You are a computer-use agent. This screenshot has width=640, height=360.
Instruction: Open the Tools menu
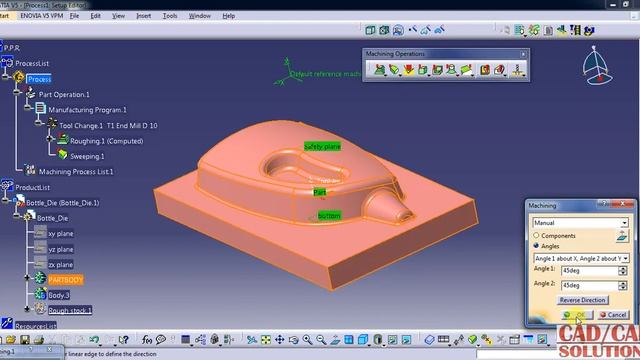point(170,16)
